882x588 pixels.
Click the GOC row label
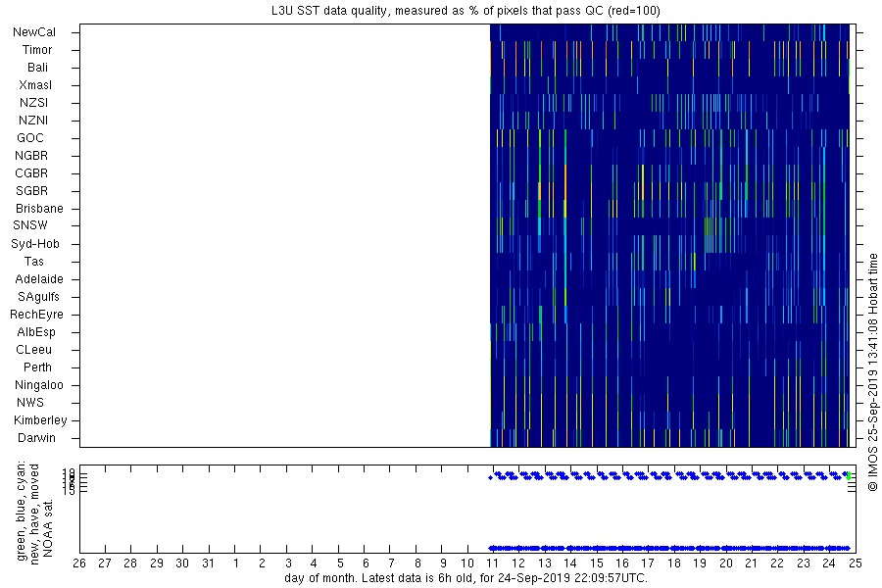point(29,138)
